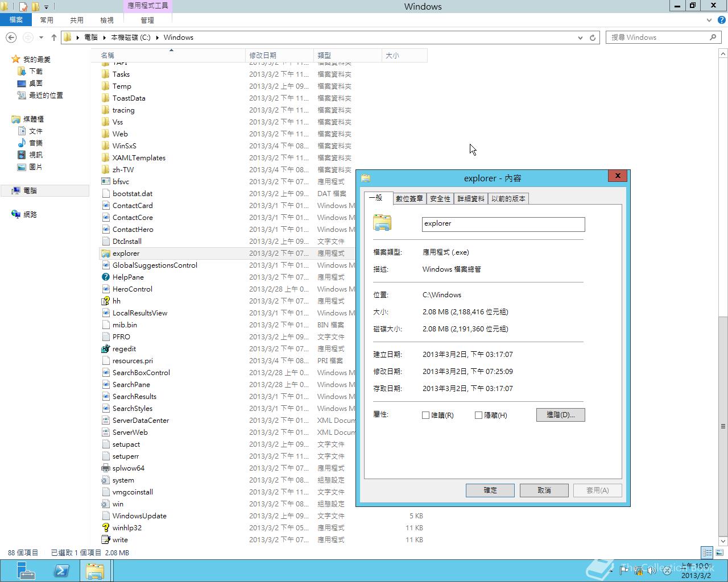Close the explorer properties dialog
Image resolution: width=728 pixels, height=582 pixels.
click(618, 176)
